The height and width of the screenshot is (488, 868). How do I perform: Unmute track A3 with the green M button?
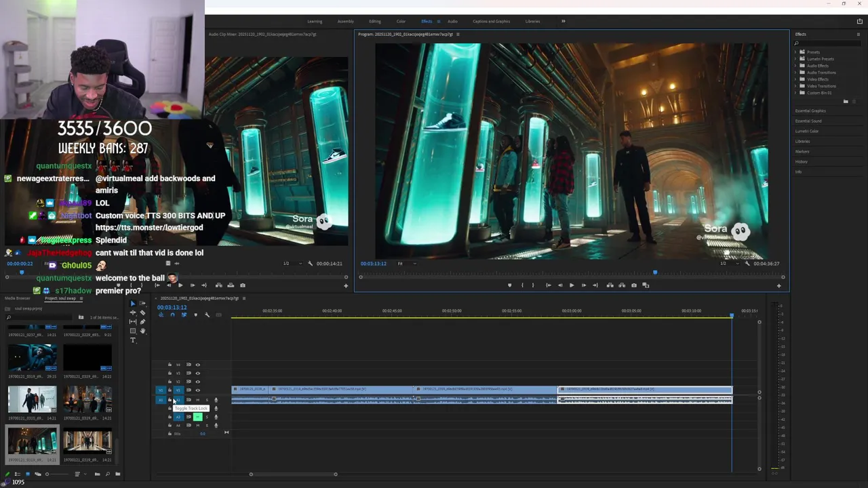click(x=198, y=417)
